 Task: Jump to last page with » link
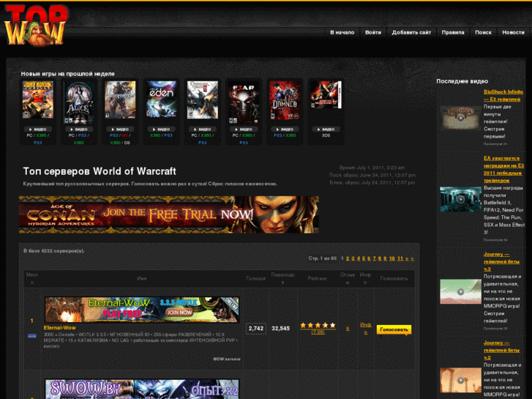[x=412, y=258]
